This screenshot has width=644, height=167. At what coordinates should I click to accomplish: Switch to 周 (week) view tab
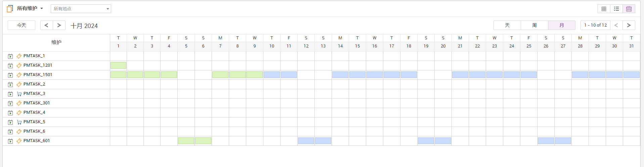click(x=534, y=25)
